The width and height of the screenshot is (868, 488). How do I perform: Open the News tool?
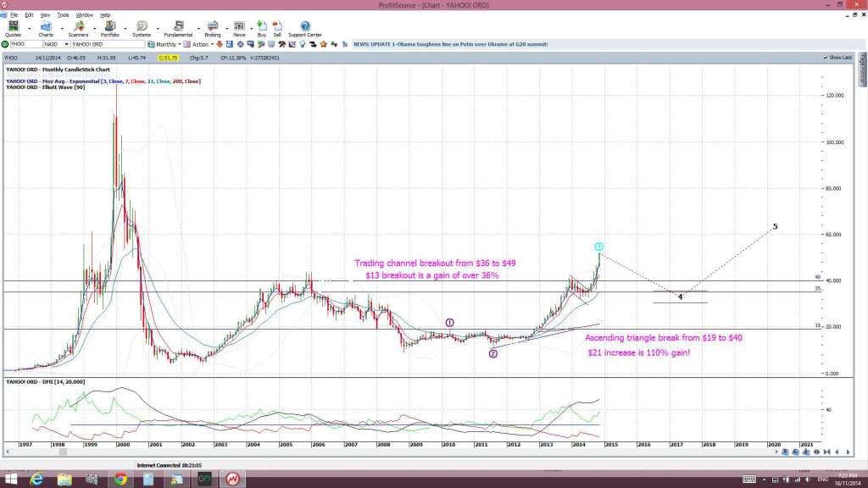(239, 29)
